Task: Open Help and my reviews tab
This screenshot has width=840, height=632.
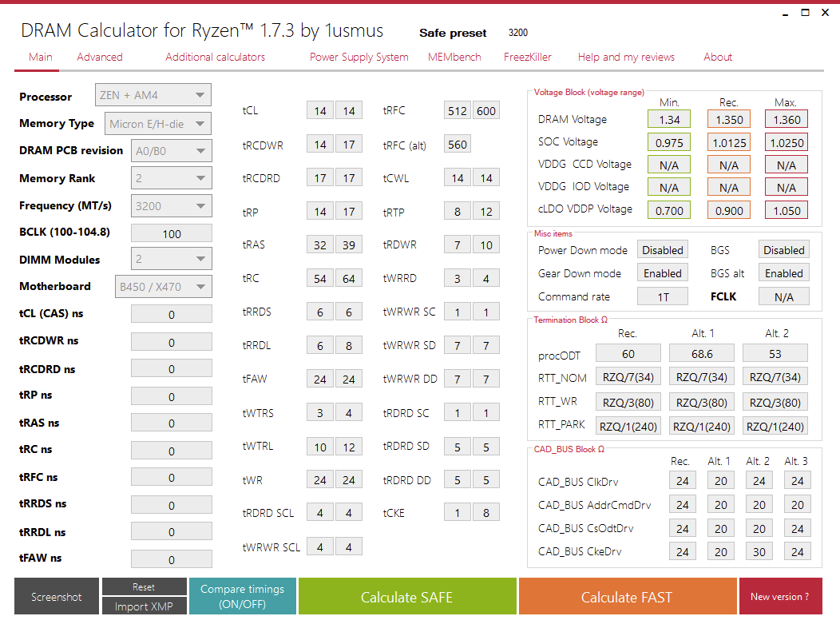Action: (x=626, y=57)
